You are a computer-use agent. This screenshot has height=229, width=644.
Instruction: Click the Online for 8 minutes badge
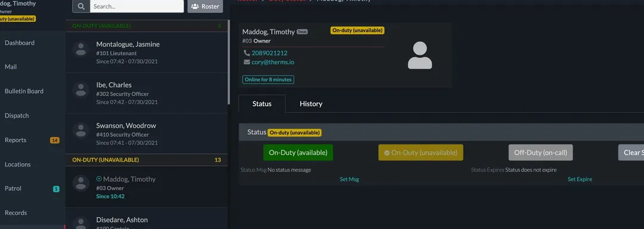click(268, 80)
